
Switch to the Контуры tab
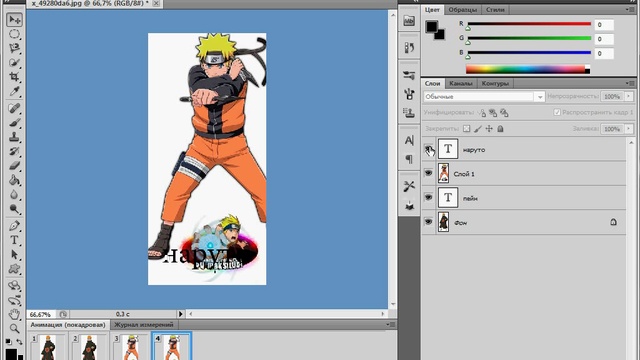click(x=495, y=83)
